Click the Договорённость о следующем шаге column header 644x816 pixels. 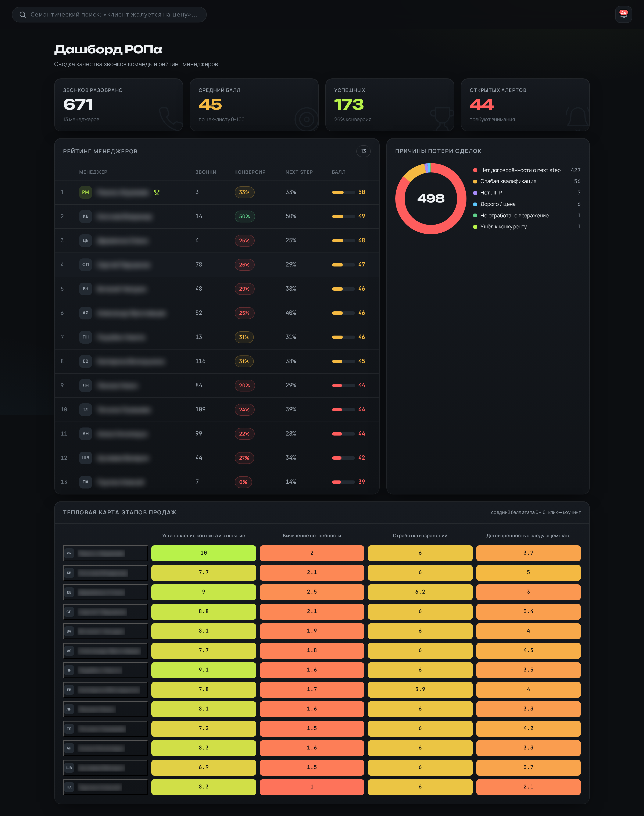[528, 536]
